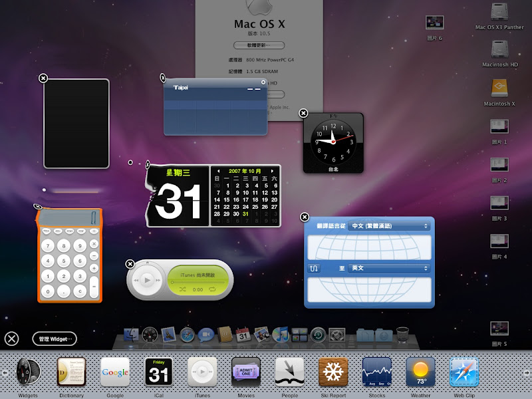
Task: Add the Ski Report widget
Action: (333, 372)
